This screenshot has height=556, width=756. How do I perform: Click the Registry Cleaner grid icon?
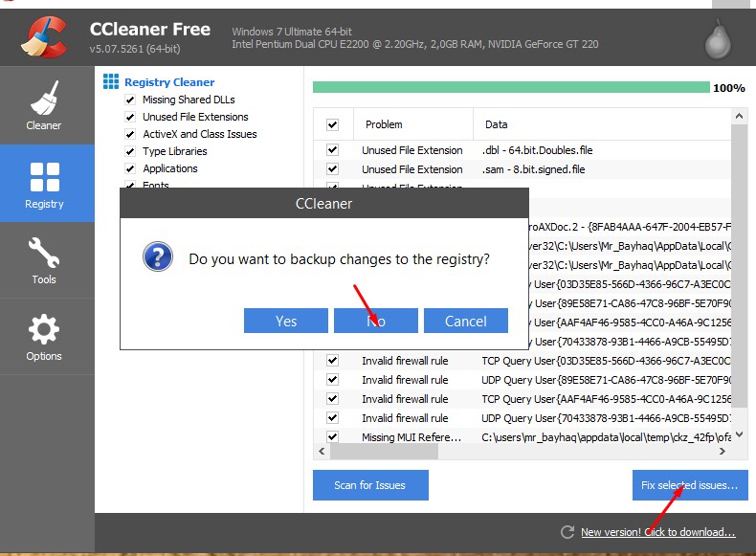(x=111, y=81)
